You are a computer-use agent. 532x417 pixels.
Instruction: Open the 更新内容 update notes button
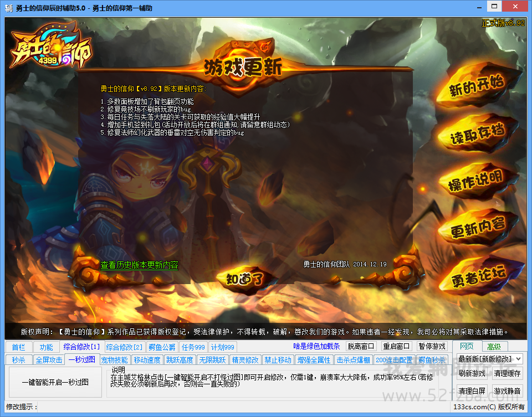point(478,228)
